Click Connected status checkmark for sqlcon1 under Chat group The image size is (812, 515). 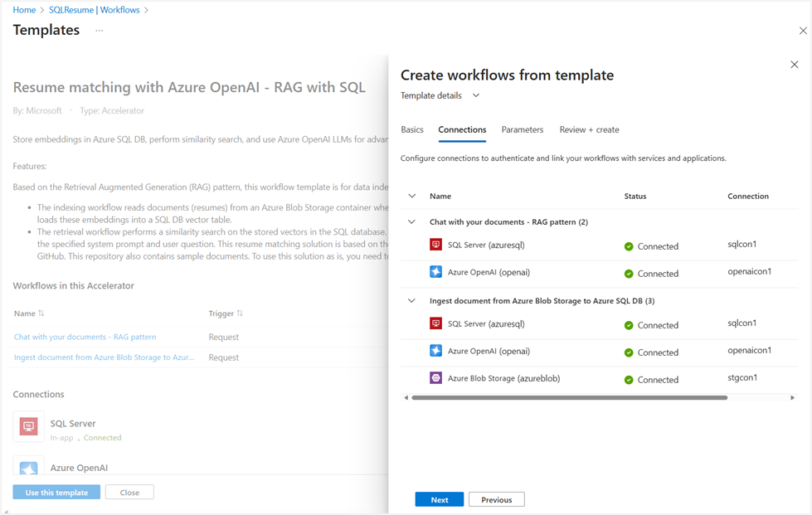[629, 246]
